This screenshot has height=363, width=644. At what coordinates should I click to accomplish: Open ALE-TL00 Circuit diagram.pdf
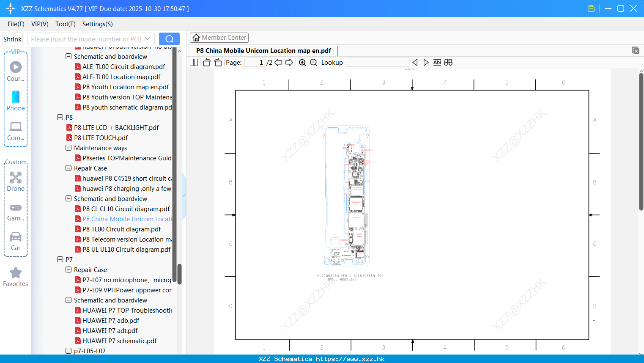[x=123, y=66]
